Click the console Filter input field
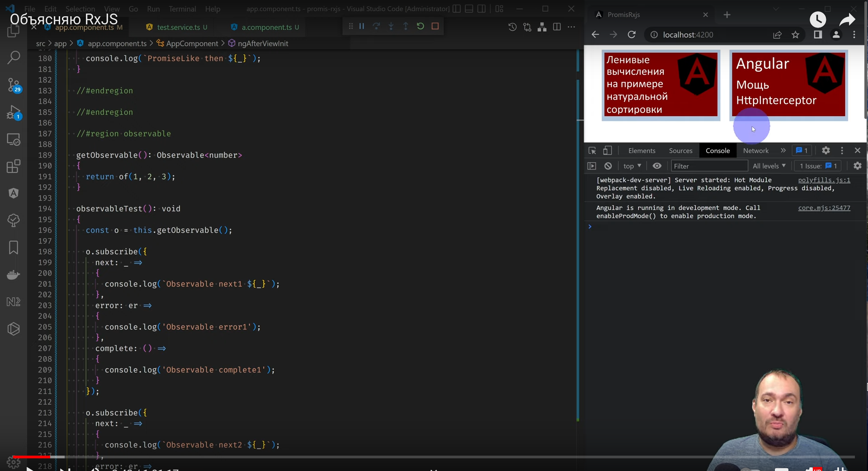868x471 pixels. pos(708,166)
